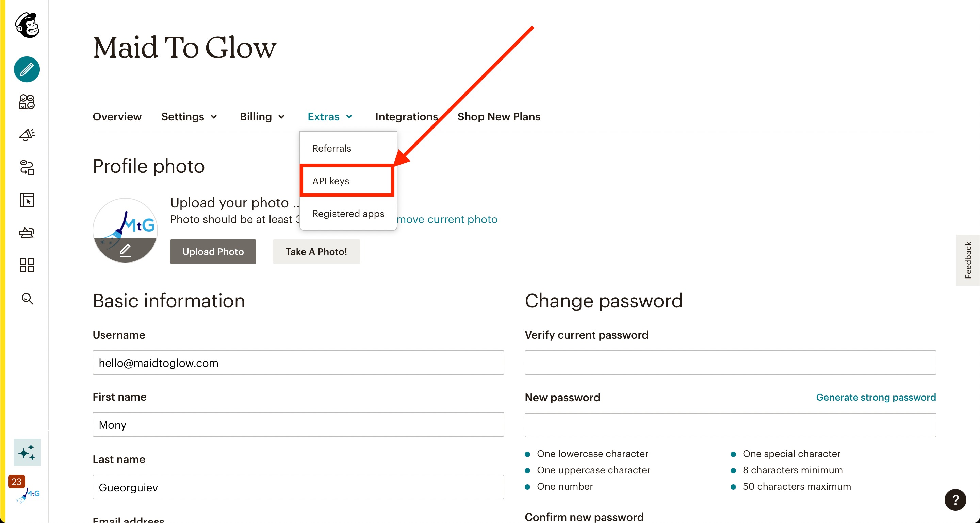Select Registered apps menu item
Viewport: 980px width, 523px height.
tap(348, 214)
